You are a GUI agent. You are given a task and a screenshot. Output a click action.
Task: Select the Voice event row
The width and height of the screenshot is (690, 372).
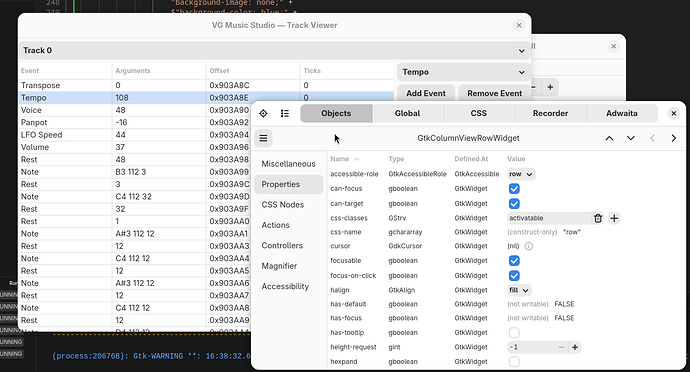135,110
